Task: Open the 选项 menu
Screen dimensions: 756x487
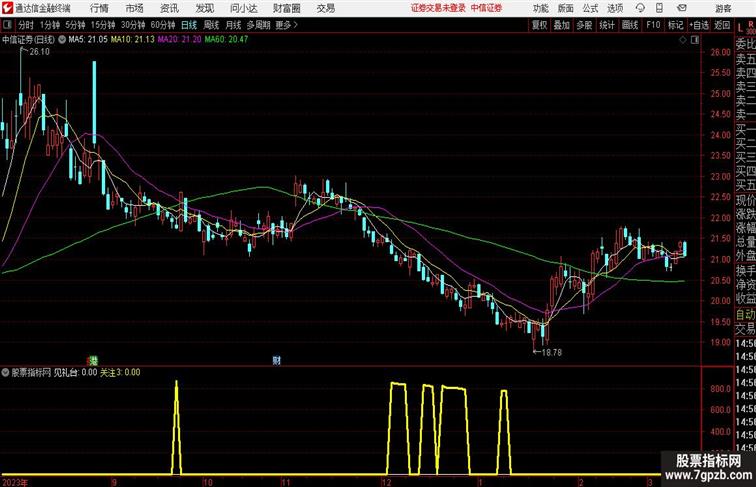Action: (615, 8)
